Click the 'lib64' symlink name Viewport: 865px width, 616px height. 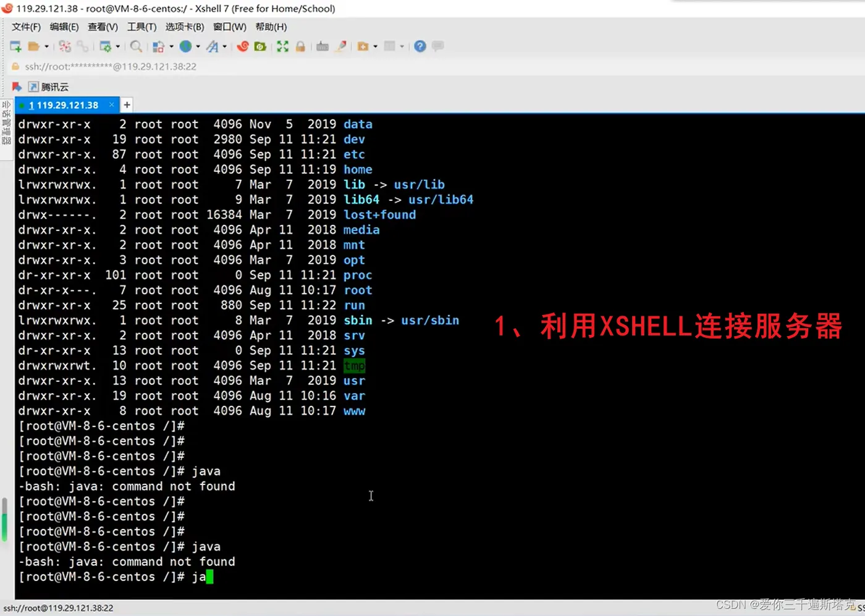point(362,200)
